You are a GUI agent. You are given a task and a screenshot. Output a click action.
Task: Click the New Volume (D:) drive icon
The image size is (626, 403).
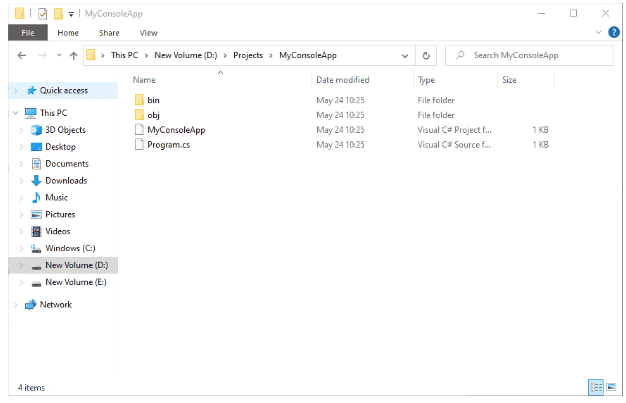(x=36, y=267)
